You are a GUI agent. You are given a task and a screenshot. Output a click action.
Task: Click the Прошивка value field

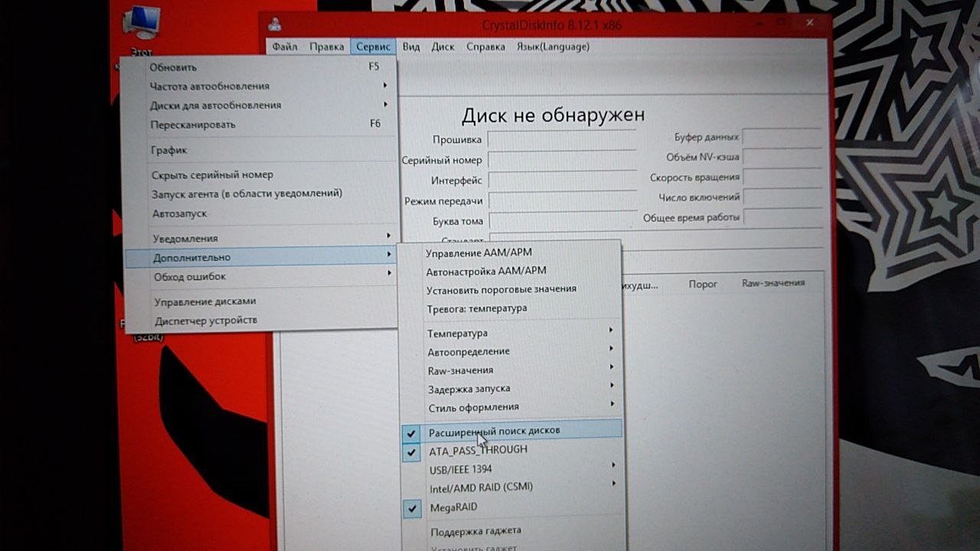pos(562,140)
